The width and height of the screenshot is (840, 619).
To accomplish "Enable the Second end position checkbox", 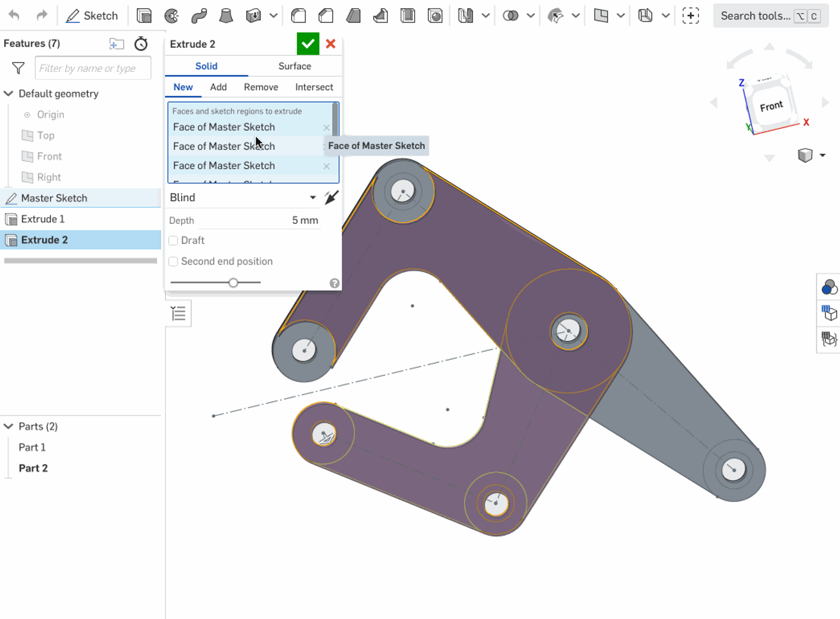I will click(x=173, y=261).
